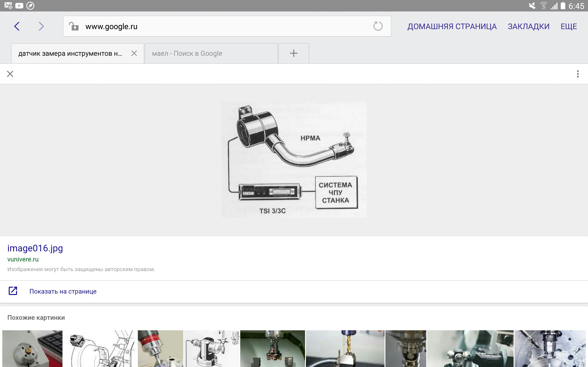Viewport: 588px width, 367px height.
Task: Open the first similar image thumbnail
Action: (32, 349)
